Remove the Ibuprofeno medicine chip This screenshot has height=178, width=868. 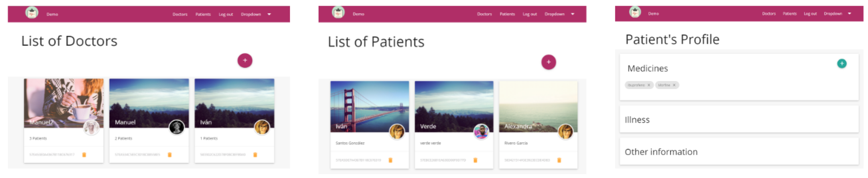click(x=649, y=85)
